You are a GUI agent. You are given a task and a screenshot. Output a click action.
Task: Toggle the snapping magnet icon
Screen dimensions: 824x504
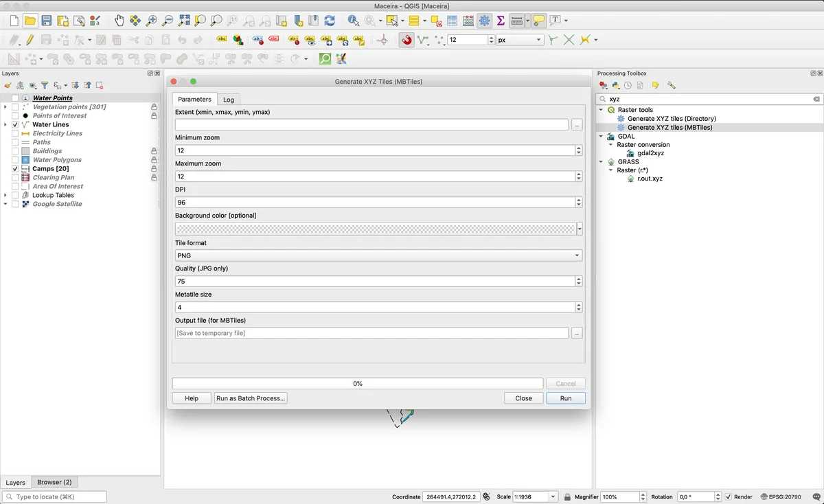click(x=407, y=40)
